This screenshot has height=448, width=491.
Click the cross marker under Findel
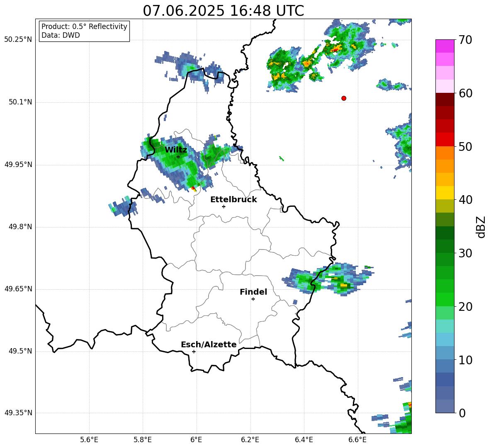click(253, 299)
